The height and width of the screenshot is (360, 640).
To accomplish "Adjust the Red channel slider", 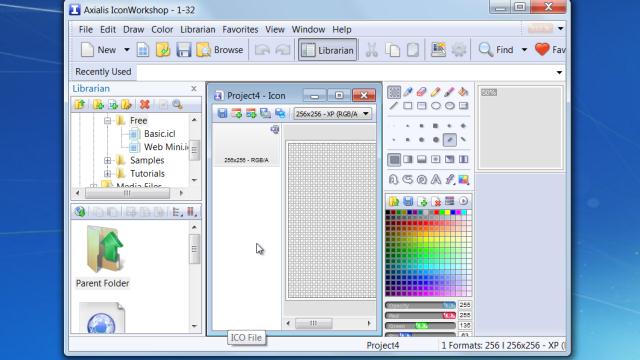I will (x=420, y=316).
